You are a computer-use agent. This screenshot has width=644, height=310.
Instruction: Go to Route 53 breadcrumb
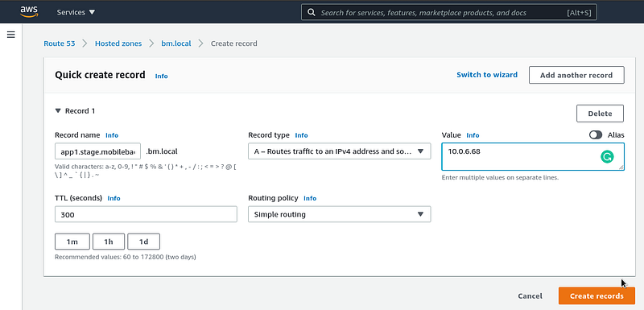tap(60, 43)
